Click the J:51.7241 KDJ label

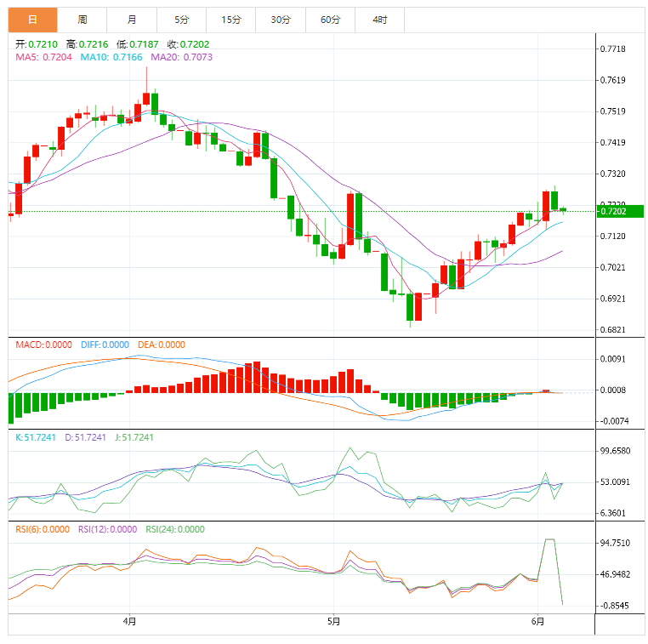click(134, 437)
